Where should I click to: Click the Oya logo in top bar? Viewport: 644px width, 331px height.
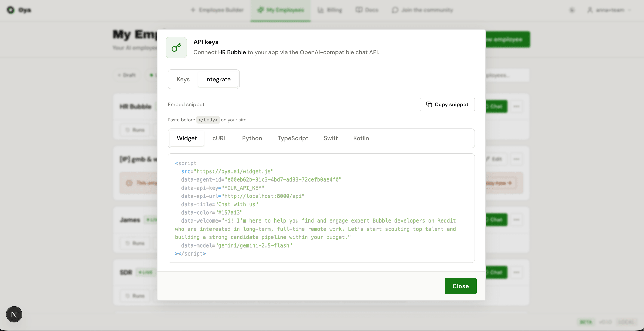point(19,10)
